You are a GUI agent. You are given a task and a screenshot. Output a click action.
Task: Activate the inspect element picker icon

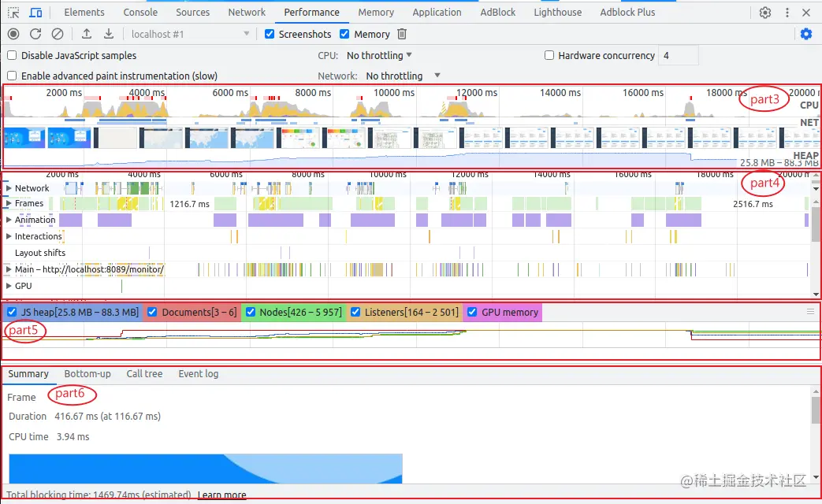point(13,13)
